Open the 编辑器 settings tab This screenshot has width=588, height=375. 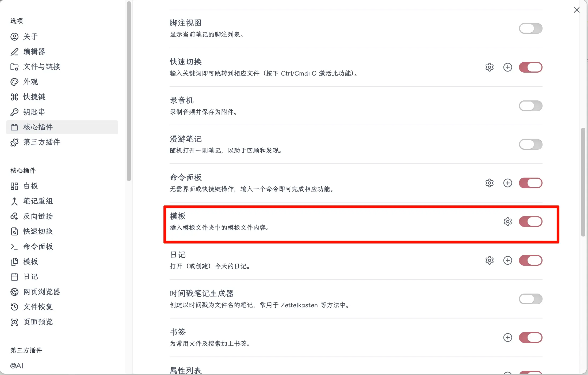pos(34,51)
